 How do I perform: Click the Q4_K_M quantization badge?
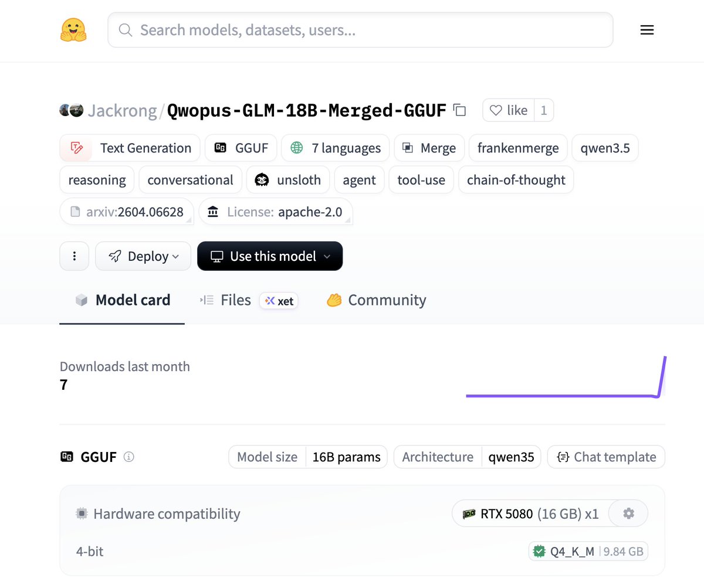tap(588, 551)
